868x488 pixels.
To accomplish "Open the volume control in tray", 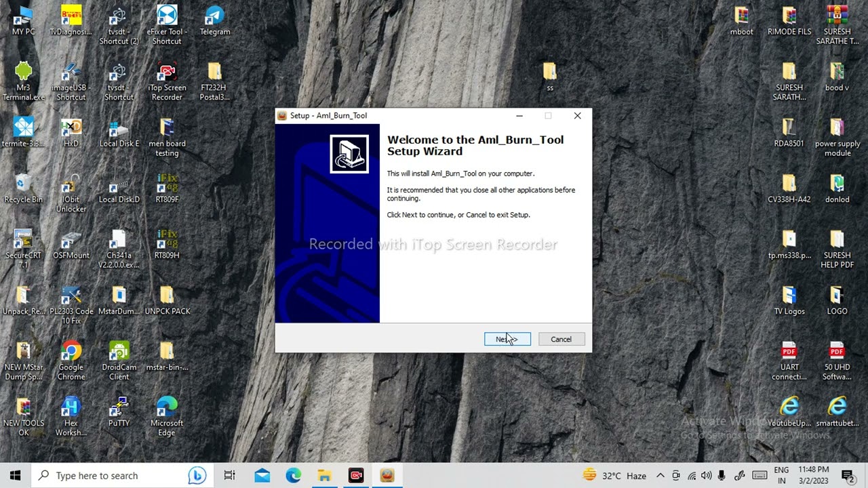I will pyautogui.click(x=707, y=476).
